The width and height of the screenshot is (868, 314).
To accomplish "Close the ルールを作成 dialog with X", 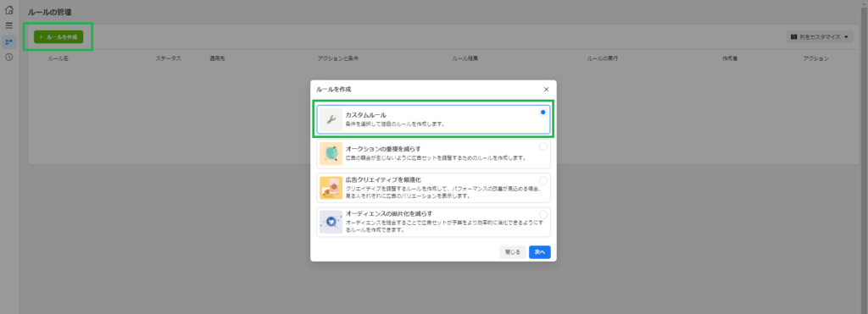I will (546, 89).
